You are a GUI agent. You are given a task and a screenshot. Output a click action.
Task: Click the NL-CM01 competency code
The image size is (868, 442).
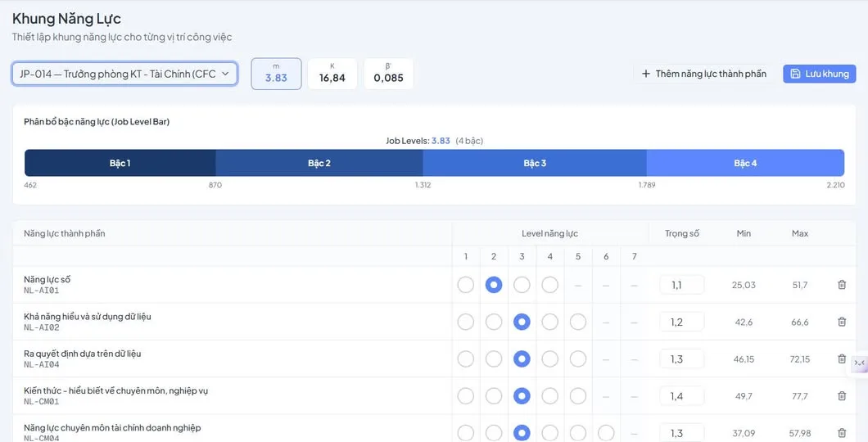coord(42,402)
